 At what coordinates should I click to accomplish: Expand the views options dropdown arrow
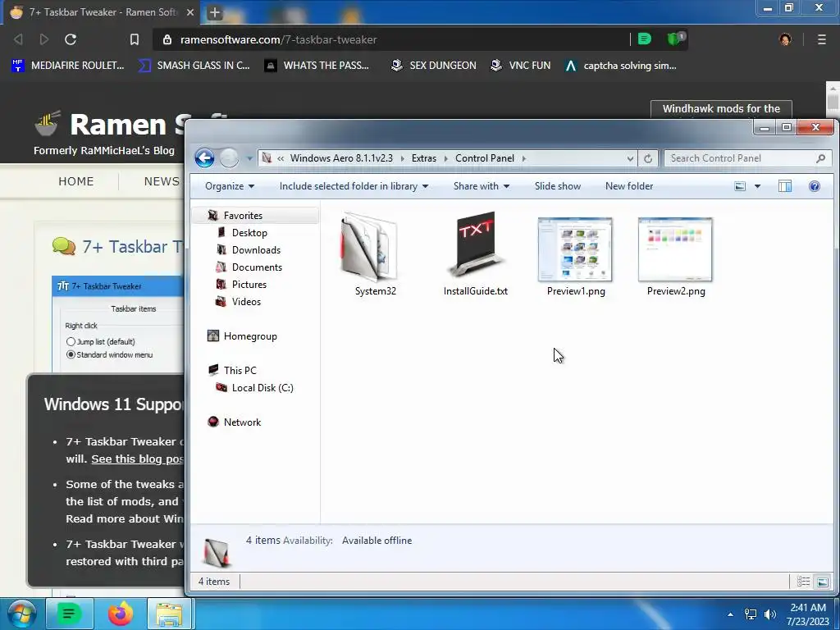[757, 186]
